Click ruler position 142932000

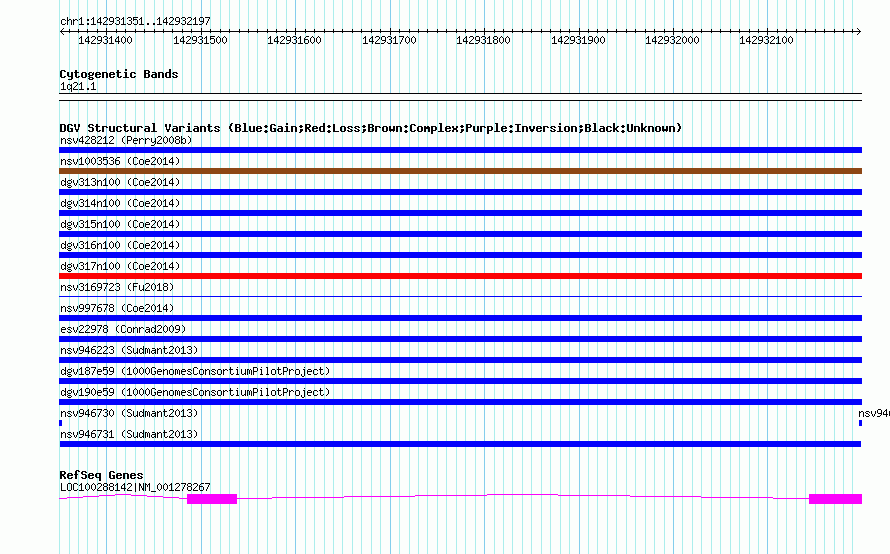pyautogui.click(x=672, y=40)
